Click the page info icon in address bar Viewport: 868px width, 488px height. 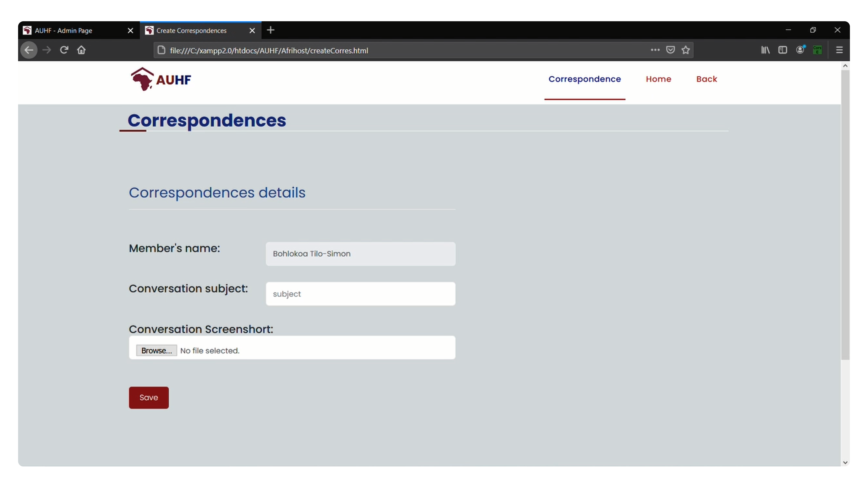pyautogui.click(x=161, y=50)
